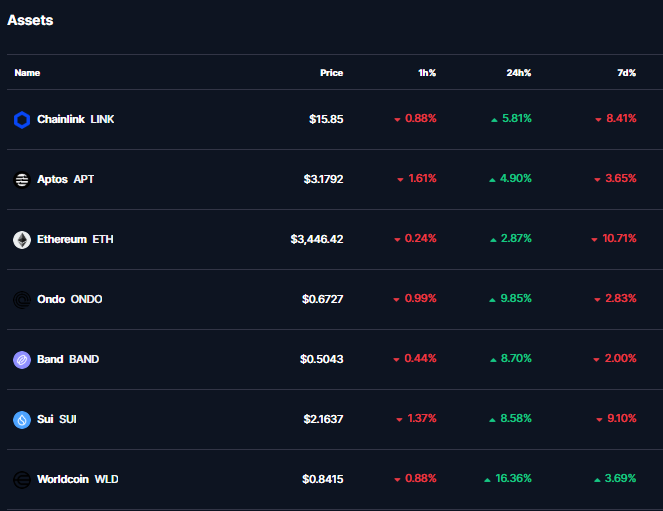Click the Ondo price $0.6727
This screenshot has height=511, width=663.
(323, 299)
